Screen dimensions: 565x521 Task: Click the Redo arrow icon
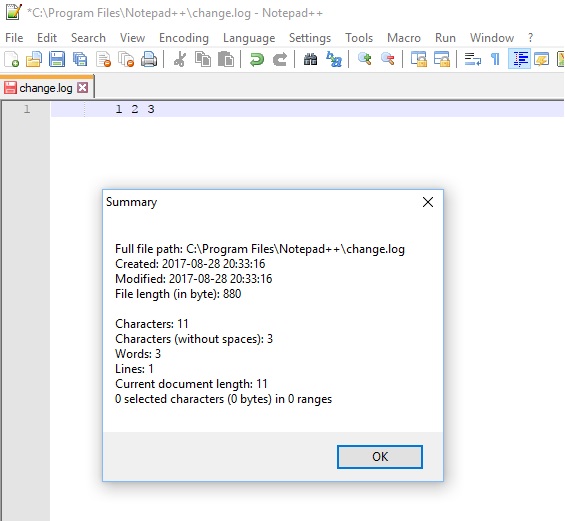[280, 59]
